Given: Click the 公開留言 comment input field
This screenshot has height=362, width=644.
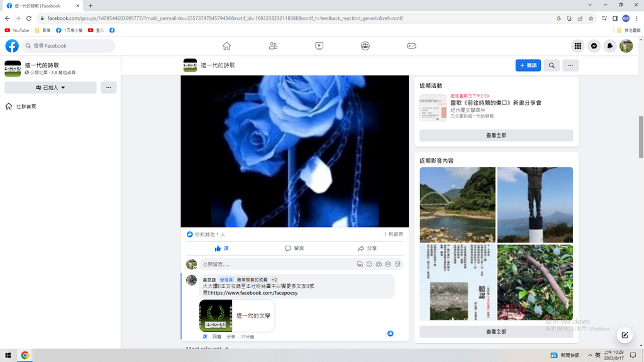Looking at the screenshot, I should [x=277, y=265].
